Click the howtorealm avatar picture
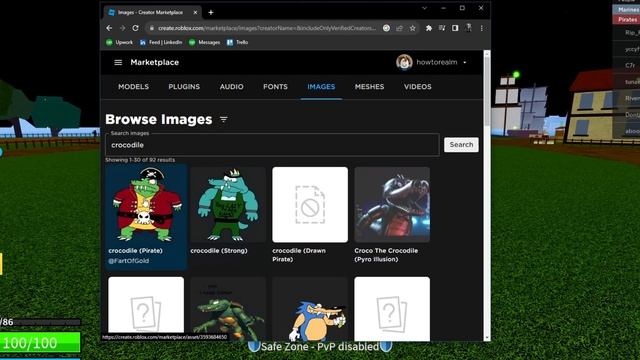This screenshot has width=640, height=360. (404, 62)
